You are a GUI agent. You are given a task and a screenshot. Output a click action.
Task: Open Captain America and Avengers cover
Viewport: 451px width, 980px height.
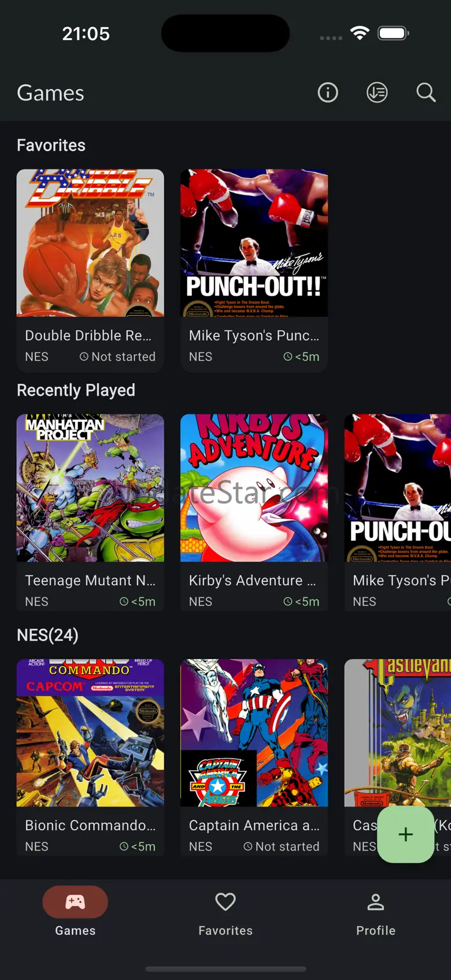click(x=254, y=733)
